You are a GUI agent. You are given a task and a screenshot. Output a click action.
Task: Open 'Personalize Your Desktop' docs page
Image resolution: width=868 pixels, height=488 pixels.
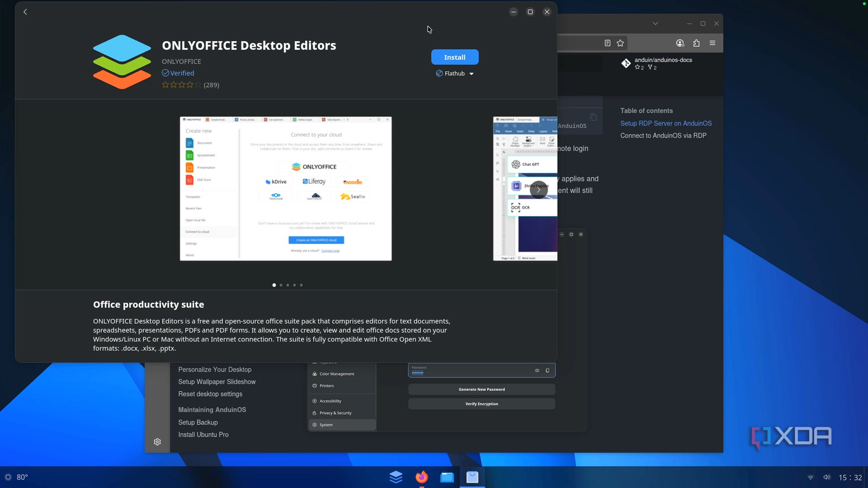click(215, 369)
